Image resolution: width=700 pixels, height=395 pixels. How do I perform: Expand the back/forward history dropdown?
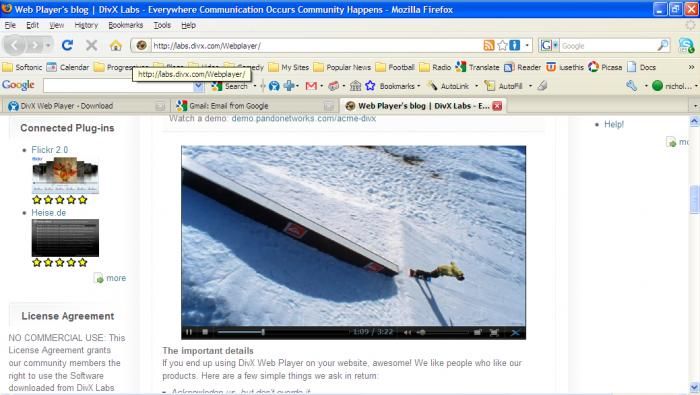(x=48, y=45)
